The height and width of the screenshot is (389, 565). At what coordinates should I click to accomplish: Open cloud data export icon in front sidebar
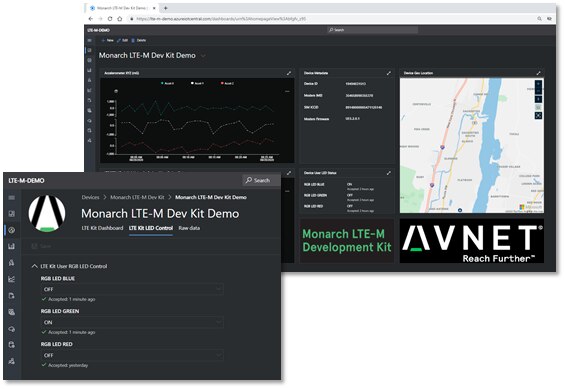[x=12, y=328]
